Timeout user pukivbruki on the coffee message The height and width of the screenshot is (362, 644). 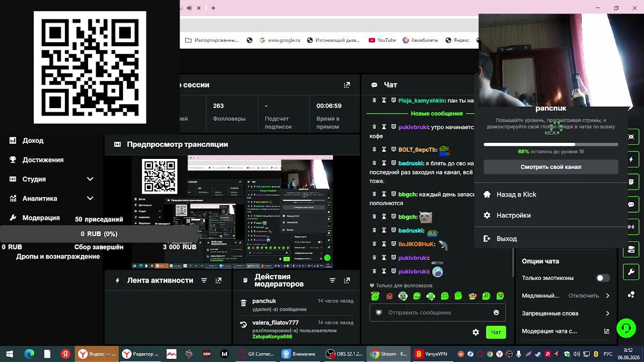coord(384,127)
